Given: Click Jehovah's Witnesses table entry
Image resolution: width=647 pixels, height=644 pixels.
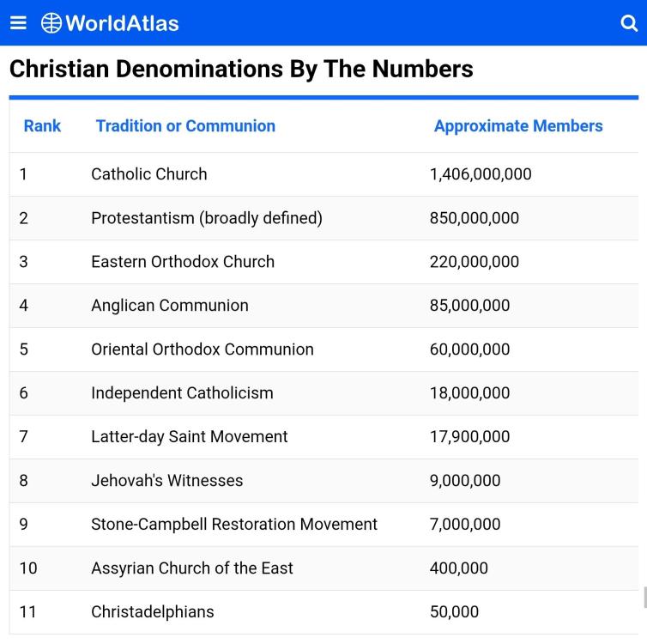Looking at the screenshot, I should (167, 481).
